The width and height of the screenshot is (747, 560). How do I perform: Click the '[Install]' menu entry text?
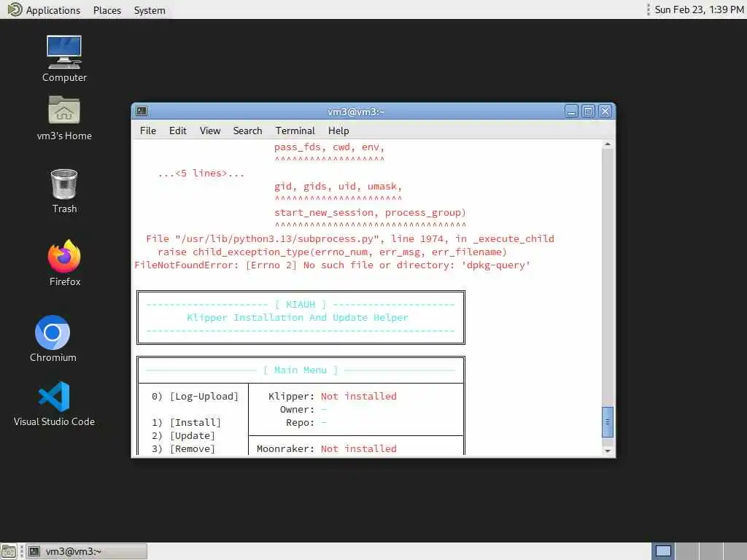(x=196, y=422)
